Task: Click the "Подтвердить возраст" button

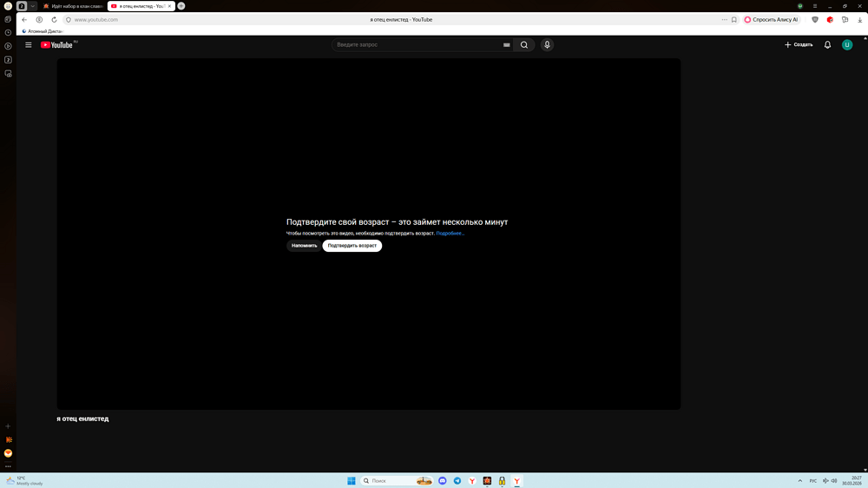Action: click(352, 246)
